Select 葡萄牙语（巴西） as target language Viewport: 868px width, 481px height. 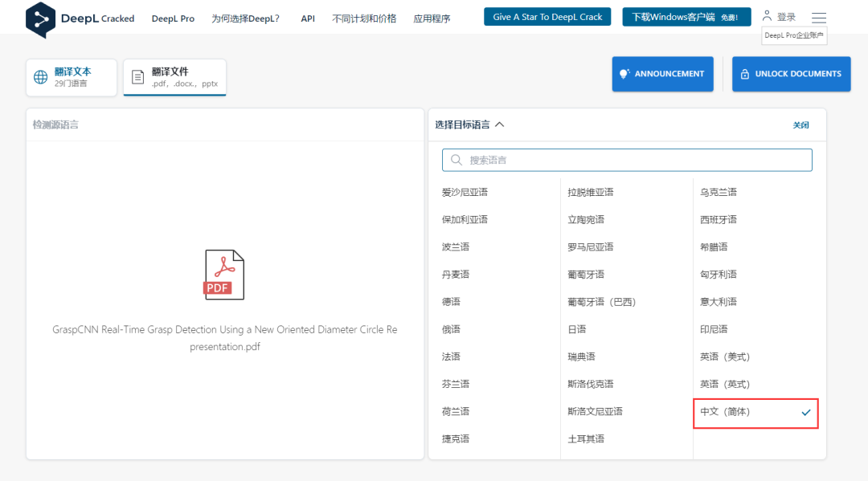pyautogui.click(x=602, y=302)
